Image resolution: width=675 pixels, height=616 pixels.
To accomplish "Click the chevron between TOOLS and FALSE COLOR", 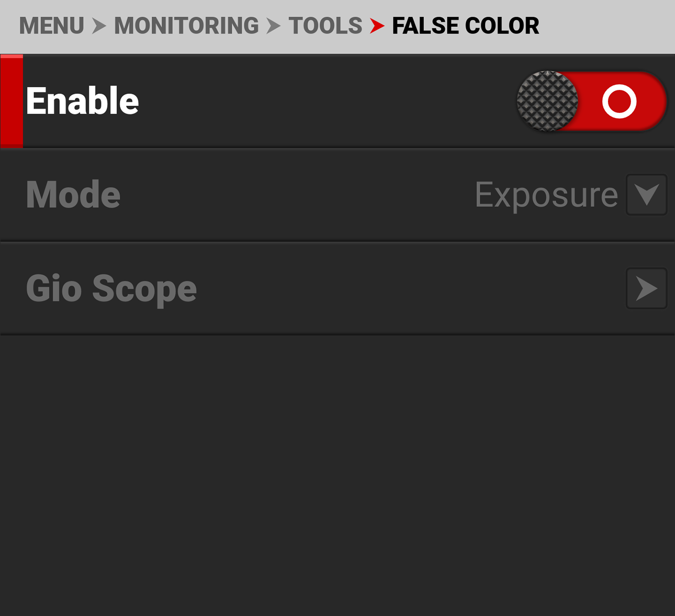I will click(377, 26).
